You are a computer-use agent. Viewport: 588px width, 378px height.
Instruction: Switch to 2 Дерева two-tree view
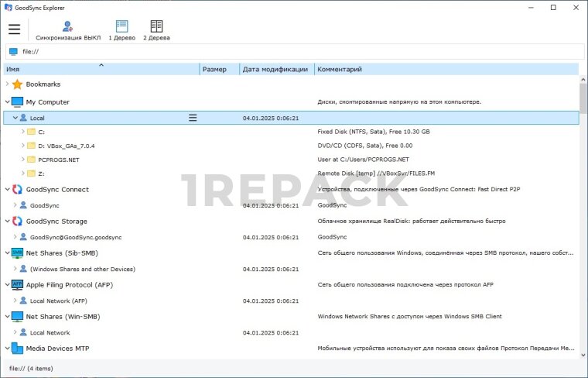pyautogui.click(x=156, y=30)
